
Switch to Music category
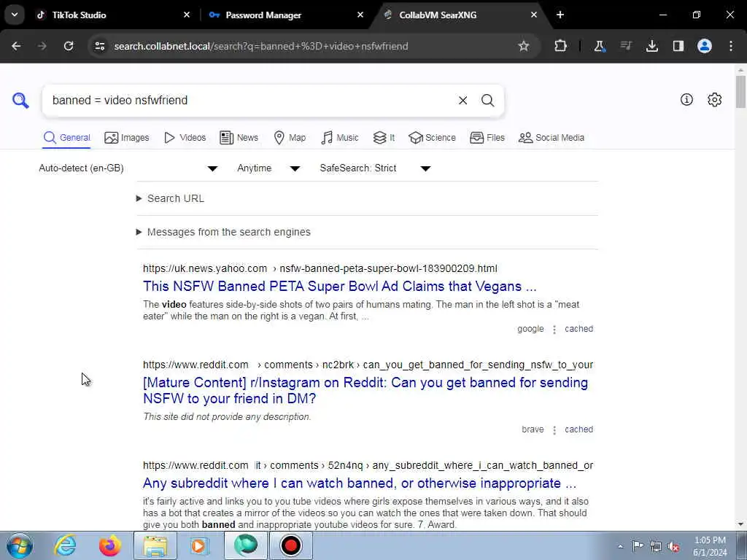point(340,138)
